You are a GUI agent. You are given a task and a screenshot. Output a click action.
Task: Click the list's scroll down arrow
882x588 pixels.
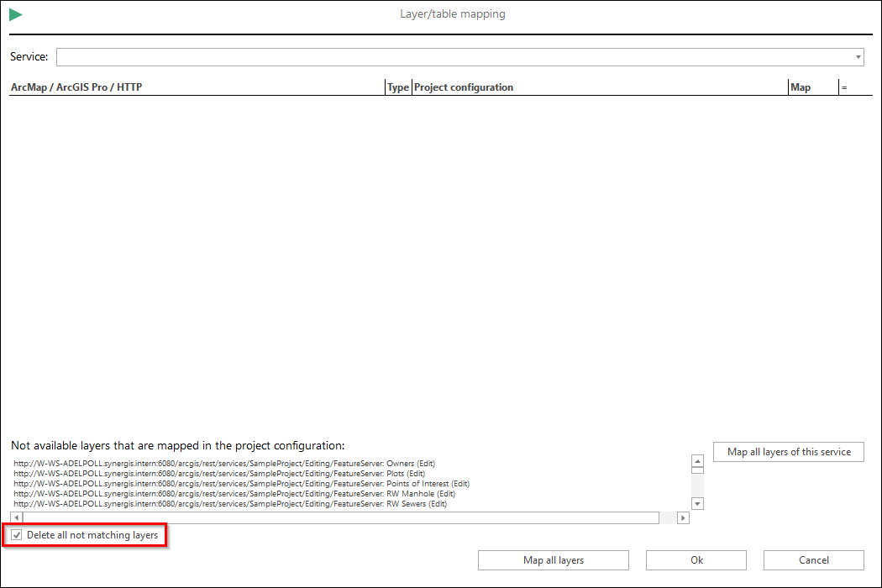coord(697,504)
